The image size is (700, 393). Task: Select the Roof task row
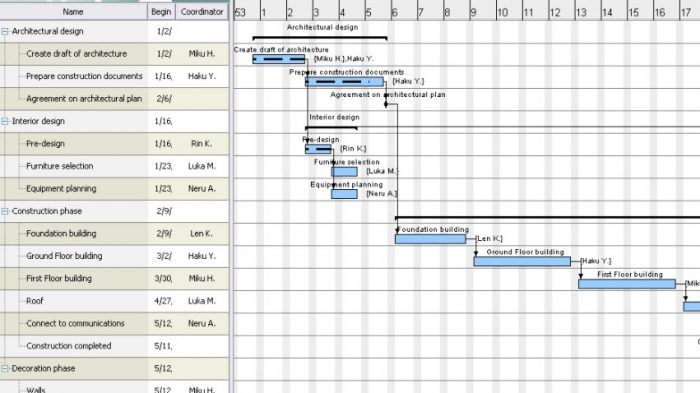[114, 301]
